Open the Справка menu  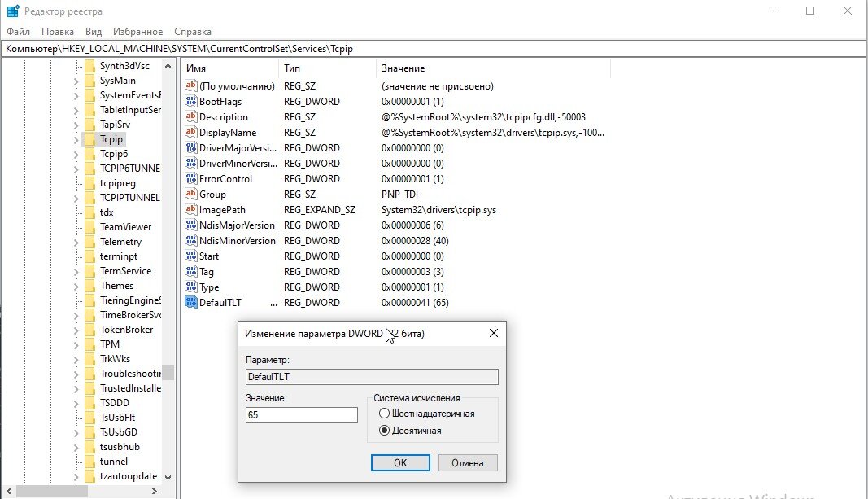point(193,32)
